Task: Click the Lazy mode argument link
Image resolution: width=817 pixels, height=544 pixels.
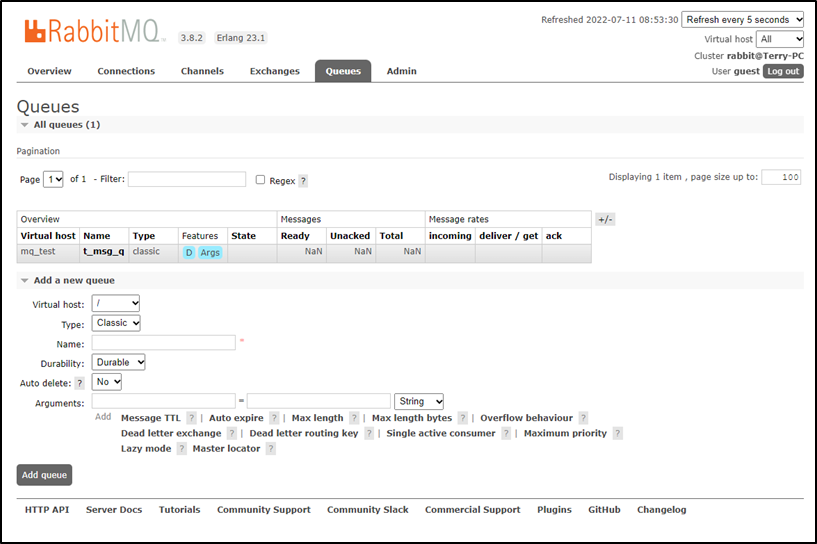Action: point(146,449)
